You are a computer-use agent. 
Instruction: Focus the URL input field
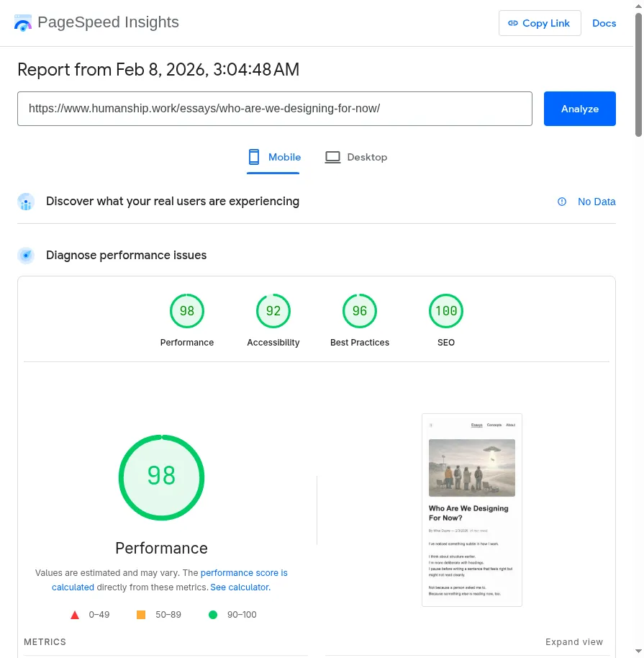[x=274, y=109]
